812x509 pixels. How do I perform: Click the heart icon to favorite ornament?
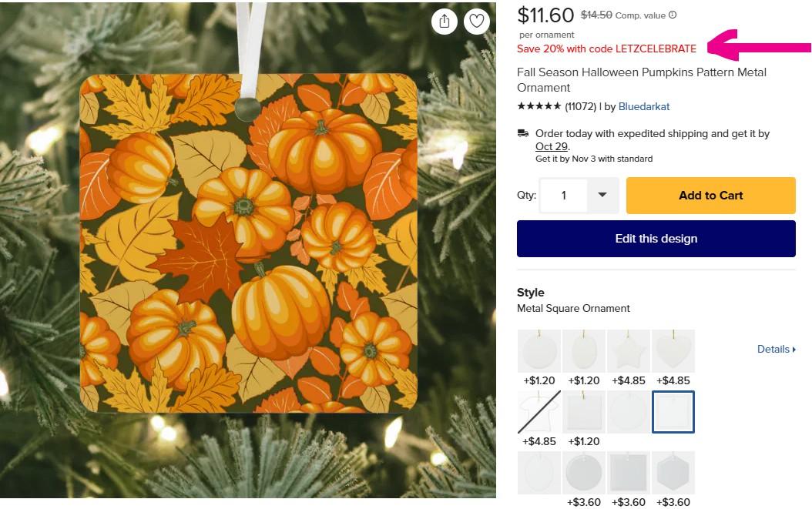(477, 22)
